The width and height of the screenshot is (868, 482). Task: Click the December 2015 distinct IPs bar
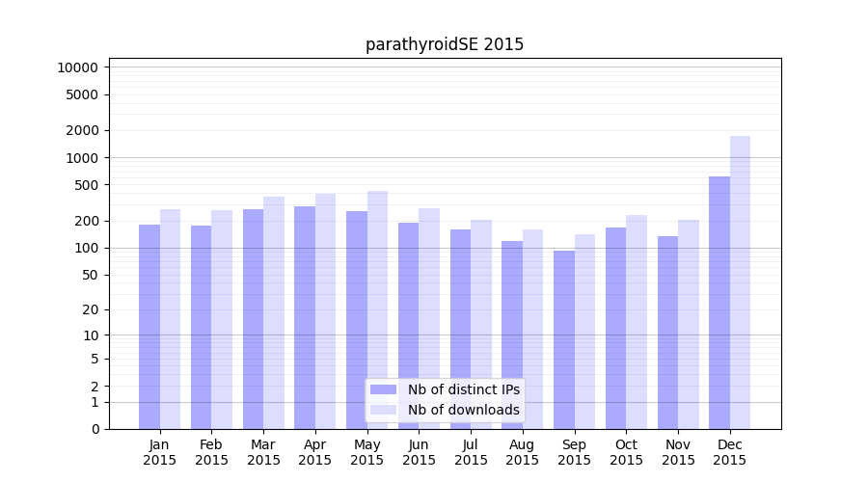click(x=719, y=303)
